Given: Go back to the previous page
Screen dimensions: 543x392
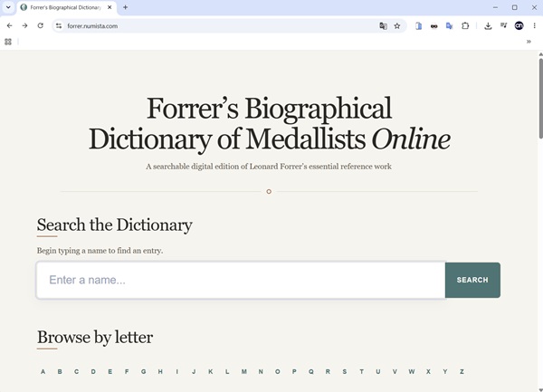Looking at the screenshot, I should click(x=9, y=25).
